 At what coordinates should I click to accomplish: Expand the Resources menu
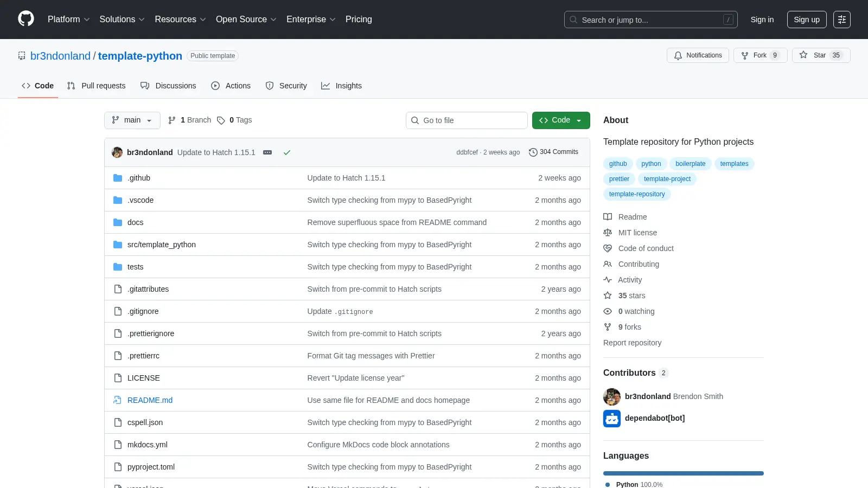pyautogui.click(x=180, y=20)
